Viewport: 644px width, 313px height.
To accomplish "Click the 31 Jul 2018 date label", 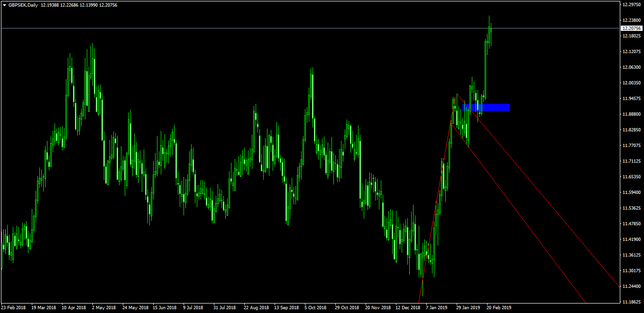I will point(225,307).
